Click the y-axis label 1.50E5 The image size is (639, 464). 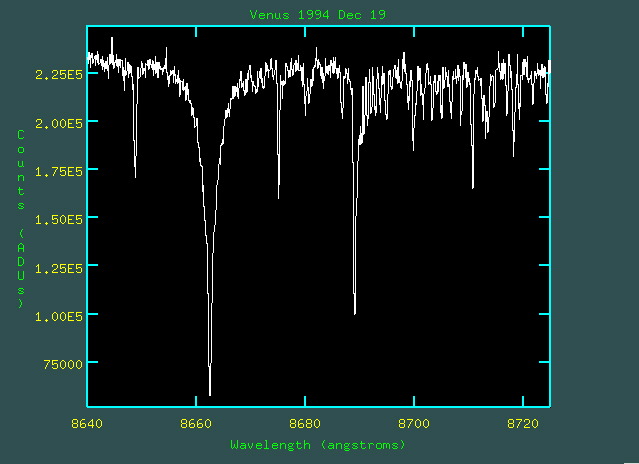[59, 220]
